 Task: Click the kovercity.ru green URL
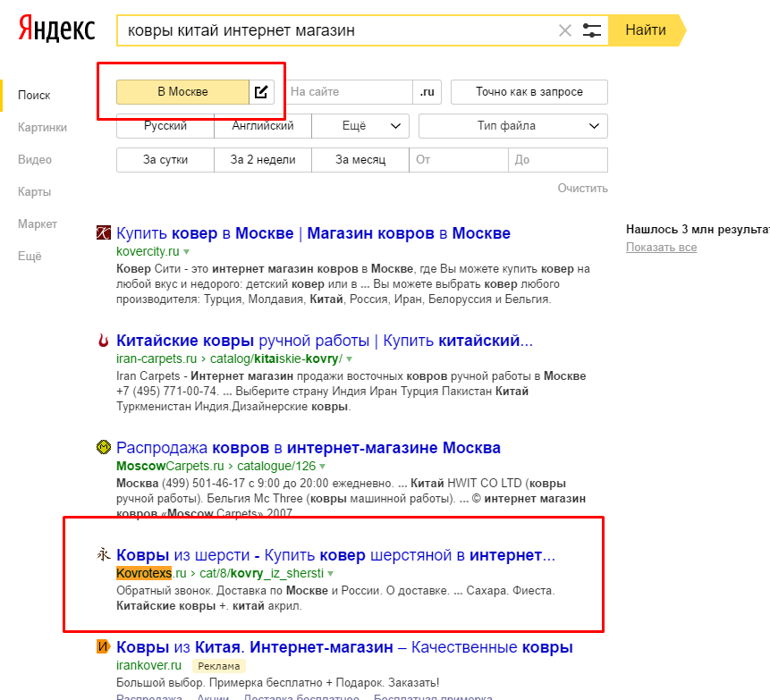coord(148,251)
